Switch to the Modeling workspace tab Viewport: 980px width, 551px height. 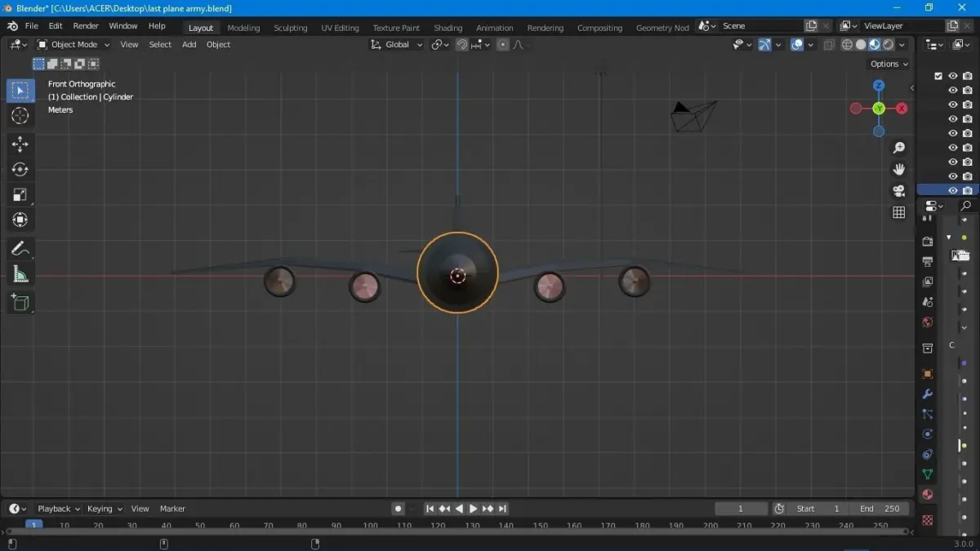[x=243, y=28]
